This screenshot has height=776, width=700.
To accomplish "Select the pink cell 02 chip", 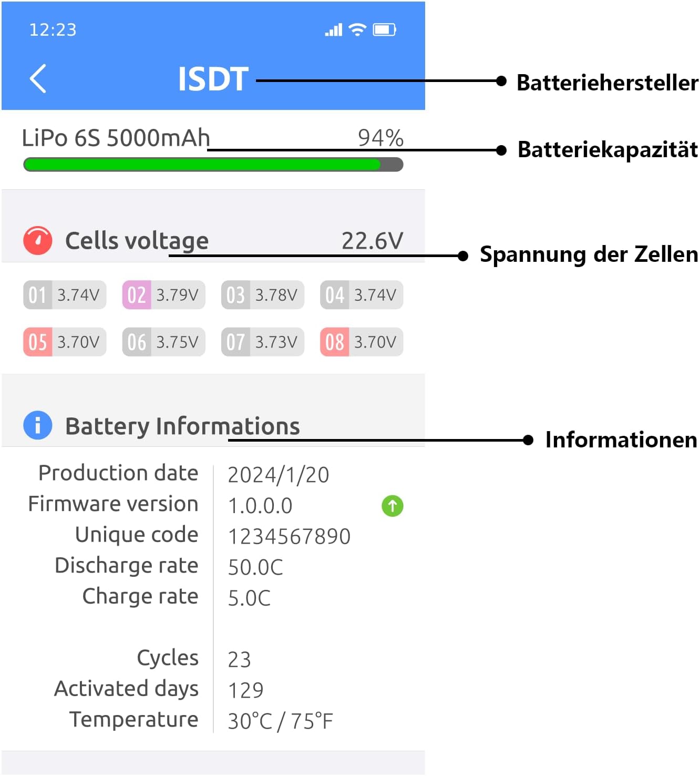I will click(x=163, y=295).
